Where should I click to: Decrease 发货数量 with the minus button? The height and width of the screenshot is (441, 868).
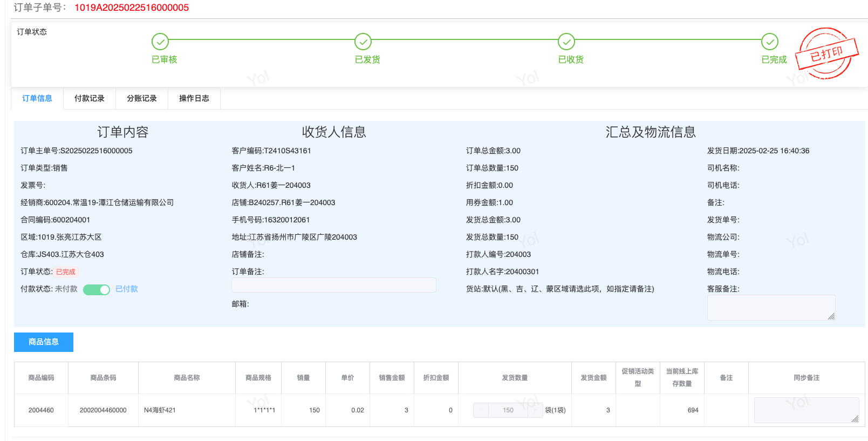point(481,410)
